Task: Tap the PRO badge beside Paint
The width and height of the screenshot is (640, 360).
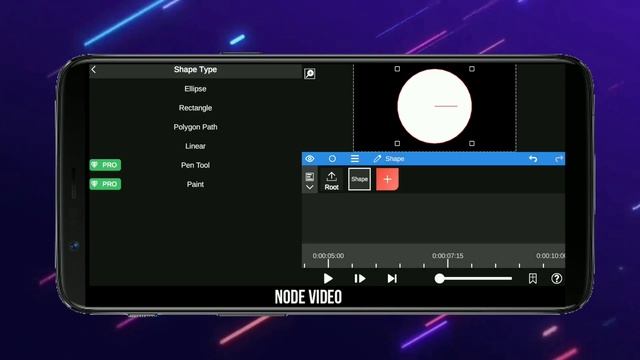Action: point(105,184)
